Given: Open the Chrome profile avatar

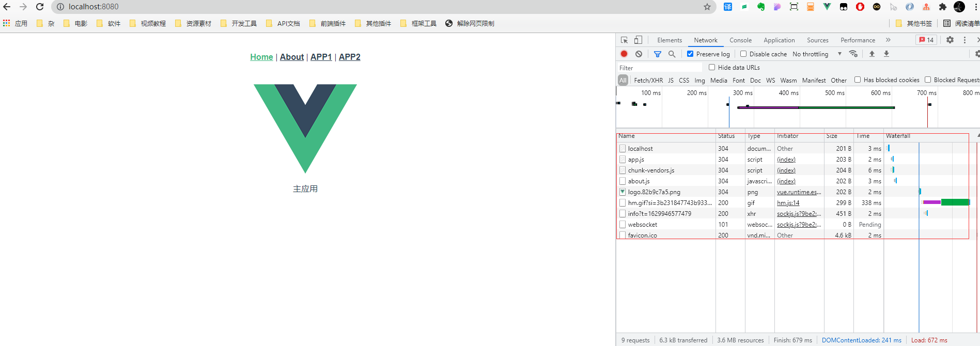Looking at the screenshot, I should pos(959,7).
